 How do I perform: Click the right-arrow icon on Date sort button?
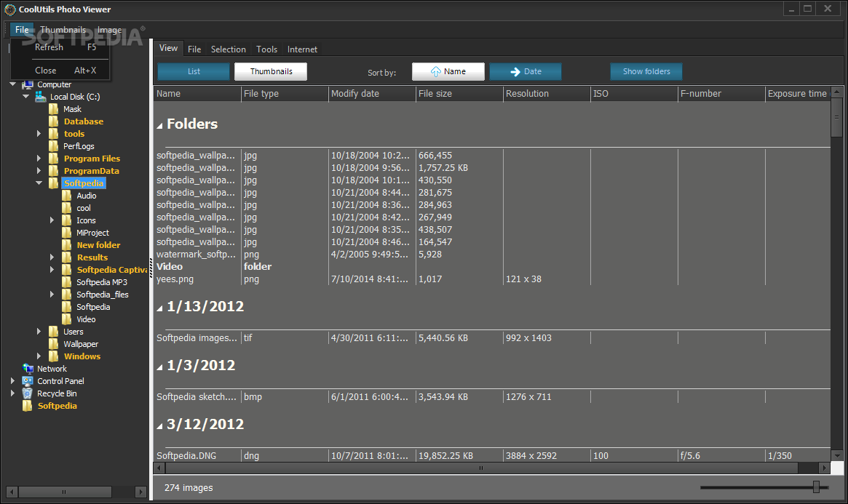click(515, 71)
